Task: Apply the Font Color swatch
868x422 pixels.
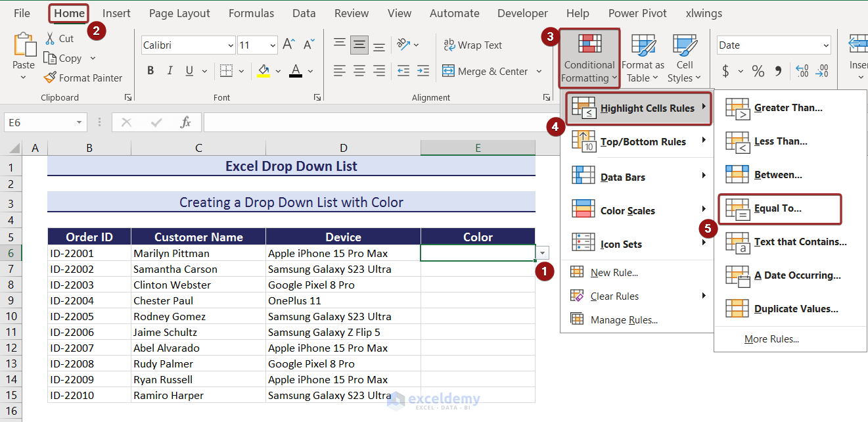Action: [x=295, y=71]
